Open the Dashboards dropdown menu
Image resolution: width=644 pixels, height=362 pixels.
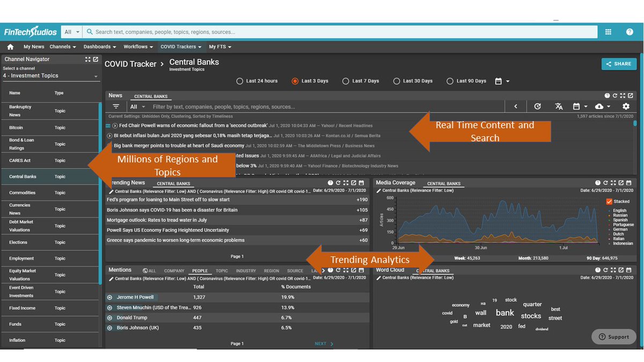coord(100,47)
